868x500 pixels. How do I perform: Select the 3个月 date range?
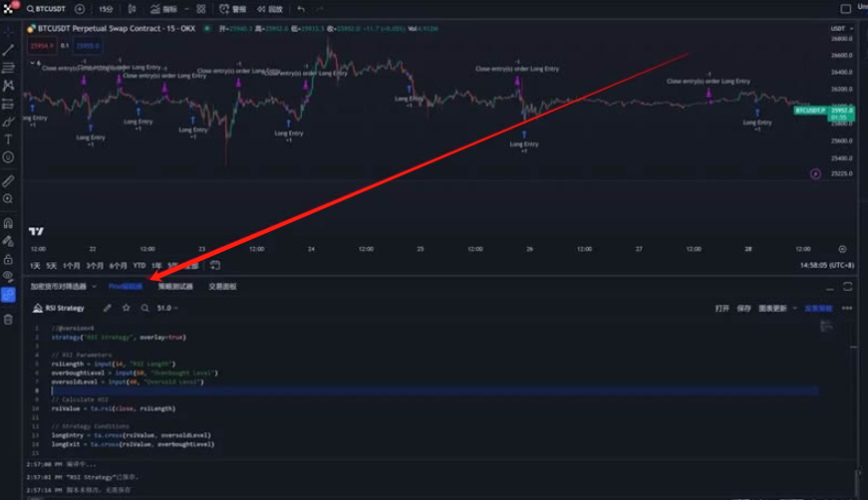coord(95,266)
